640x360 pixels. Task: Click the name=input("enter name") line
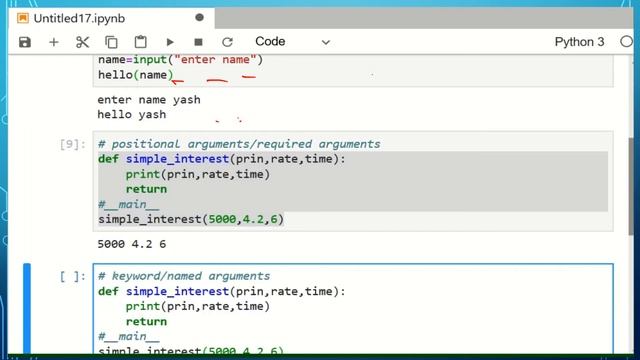tap(180, 60)
